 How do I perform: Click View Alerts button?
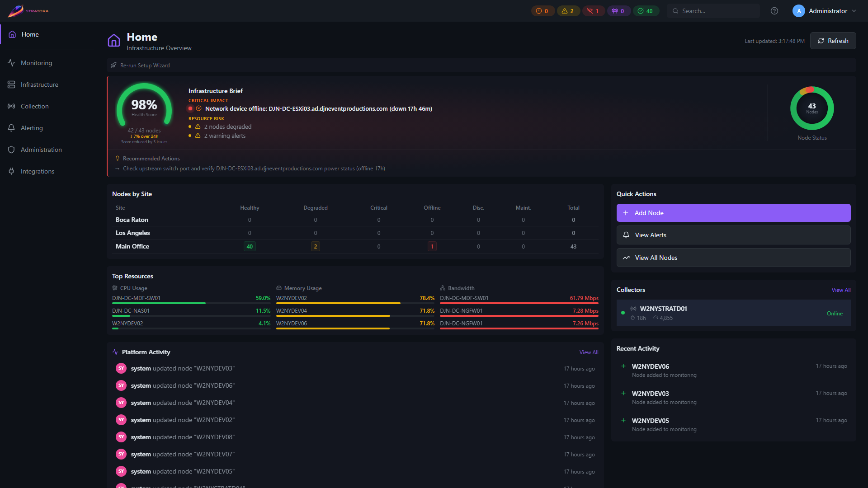click(x=733, y=235)
